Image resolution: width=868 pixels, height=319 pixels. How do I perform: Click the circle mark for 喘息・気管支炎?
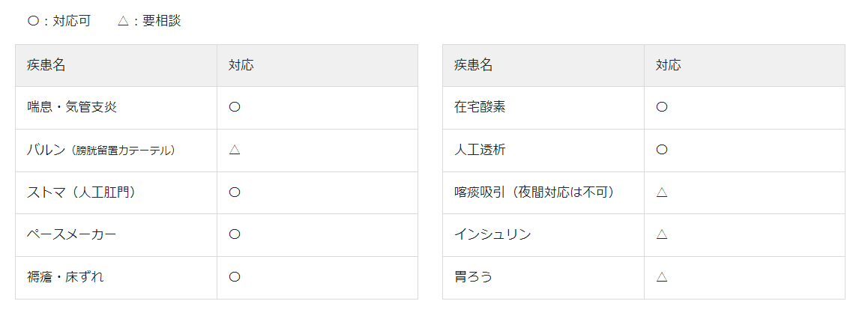(235, 107)
